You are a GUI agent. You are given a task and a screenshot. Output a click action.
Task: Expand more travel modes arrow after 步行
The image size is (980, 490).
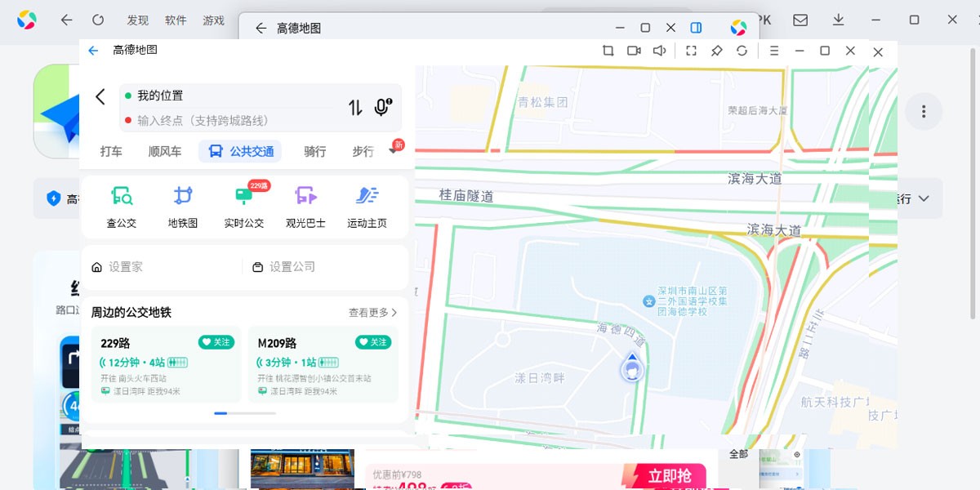pos(393,151)
